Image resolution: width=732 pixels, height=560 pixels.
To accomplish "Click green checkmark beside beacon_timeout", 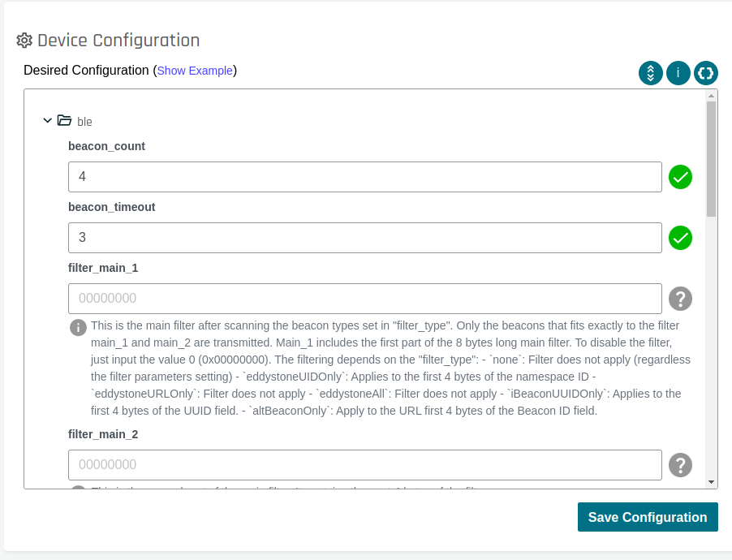I will coord(680,238).
